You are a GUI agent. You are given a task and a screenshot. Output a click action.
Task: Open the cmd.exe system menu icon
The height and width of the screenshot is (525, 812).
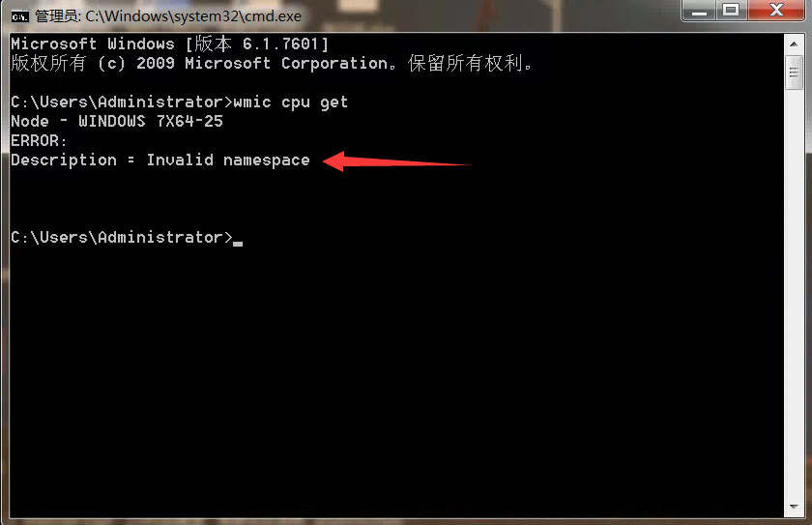pyautogui.click(x=19, y=16)
